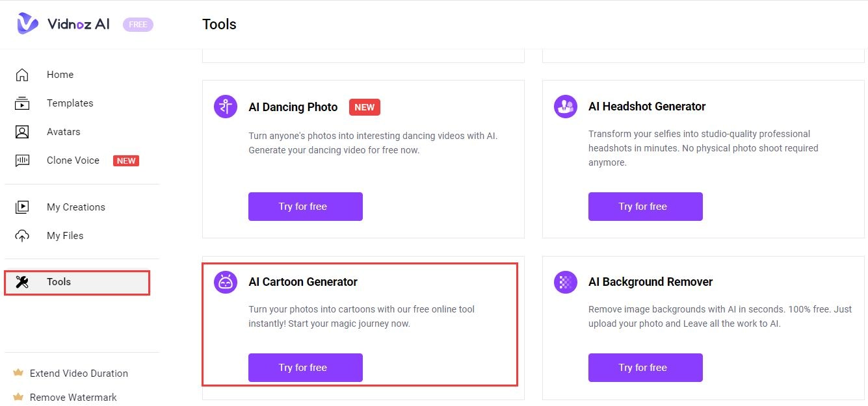Click the Home house icon

[22, 75]
